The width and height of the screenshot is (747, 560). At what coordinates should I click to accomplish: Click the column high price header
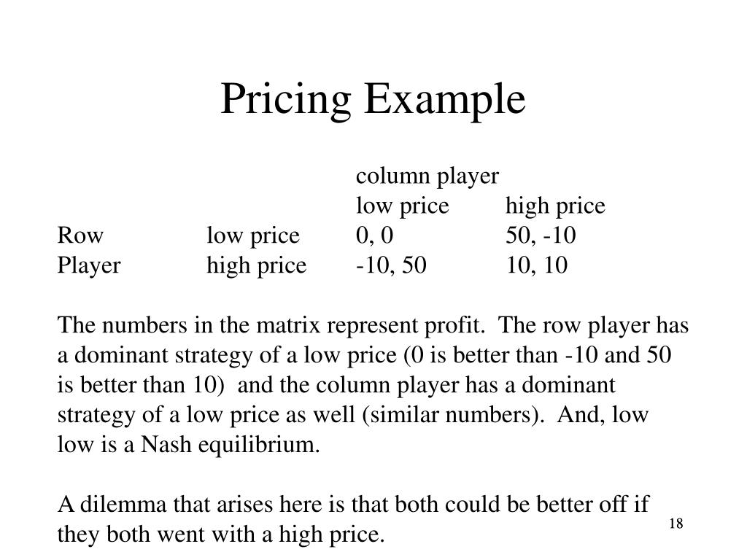pyautogui.click(x=555, y=206)
